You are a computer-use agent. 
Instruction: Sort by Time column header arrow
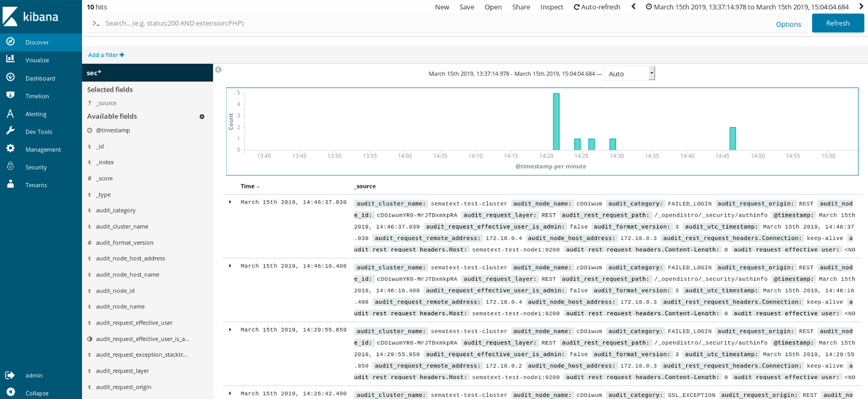[x=258, y=187]
